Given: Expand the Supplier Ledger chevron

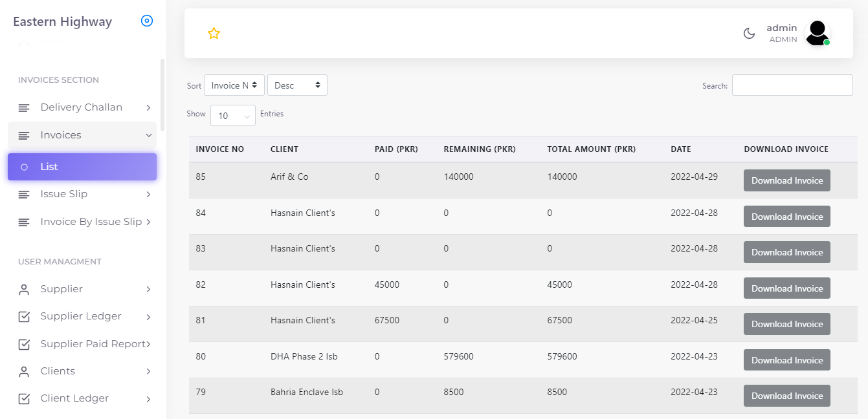Looking at the screenshot, I should point(148,316).
